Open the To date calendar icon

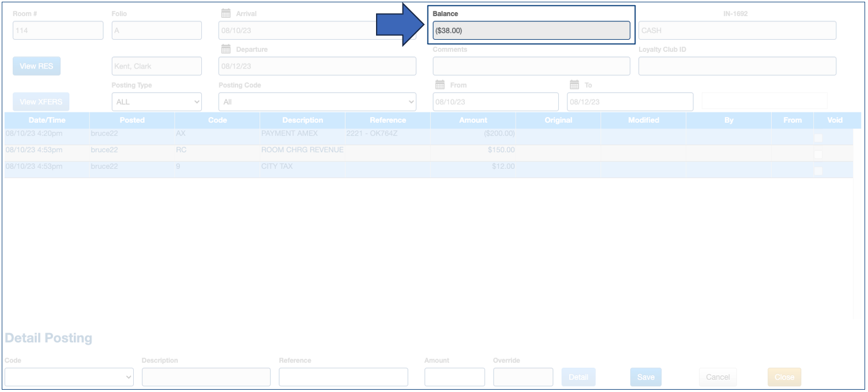[573, 85]
